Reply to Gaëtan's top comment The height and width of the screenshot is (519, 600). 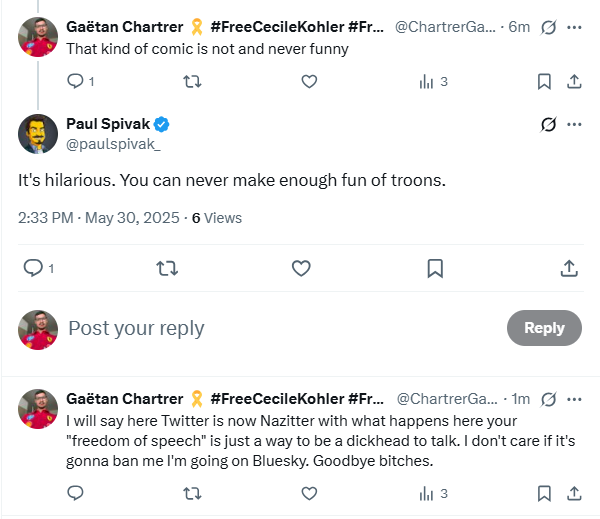pos(76,81)
